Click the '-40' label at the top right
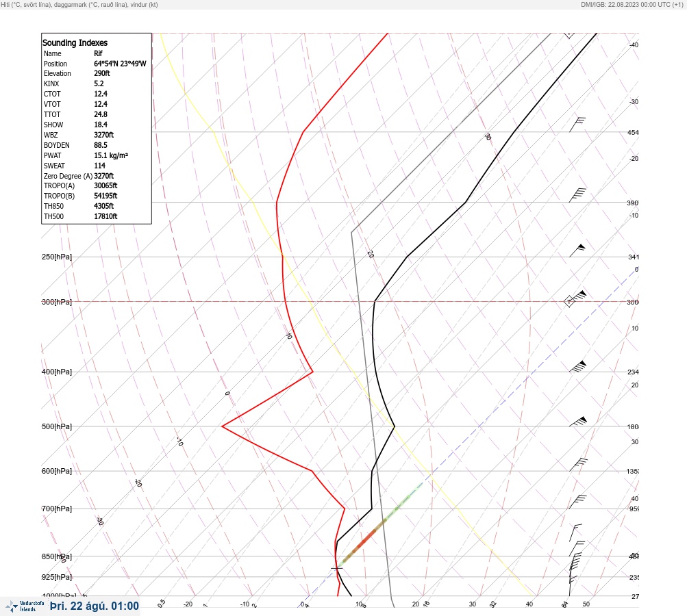687x616 pixels. coord(634,44)
